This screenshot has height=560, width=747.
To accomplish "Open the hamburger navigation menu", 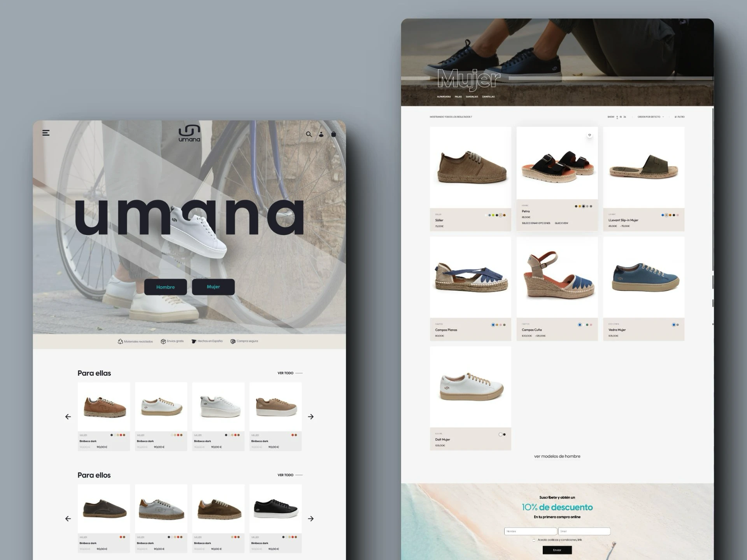I will pyautogui.click(x=46, y=133).
